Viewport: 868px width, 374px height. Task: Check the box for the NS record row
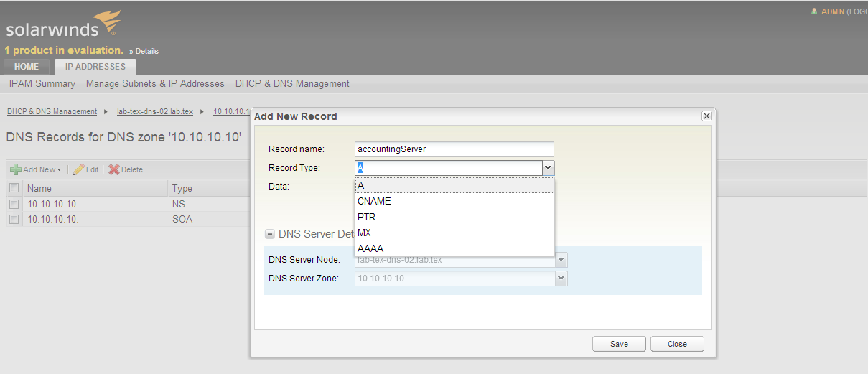click(14, 204)
